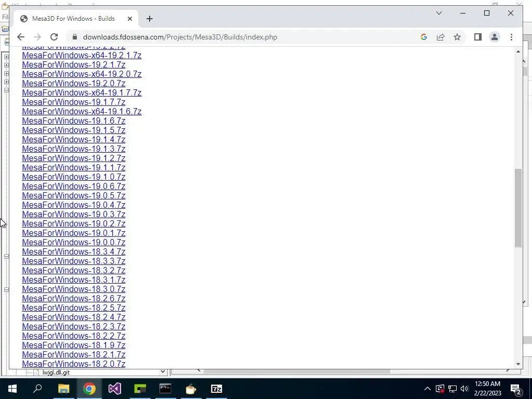The width and height of the screenshot is (532, 399).
Task: Open the MesaForWindows-19.1.0.7z link
Action: (74, 177)
